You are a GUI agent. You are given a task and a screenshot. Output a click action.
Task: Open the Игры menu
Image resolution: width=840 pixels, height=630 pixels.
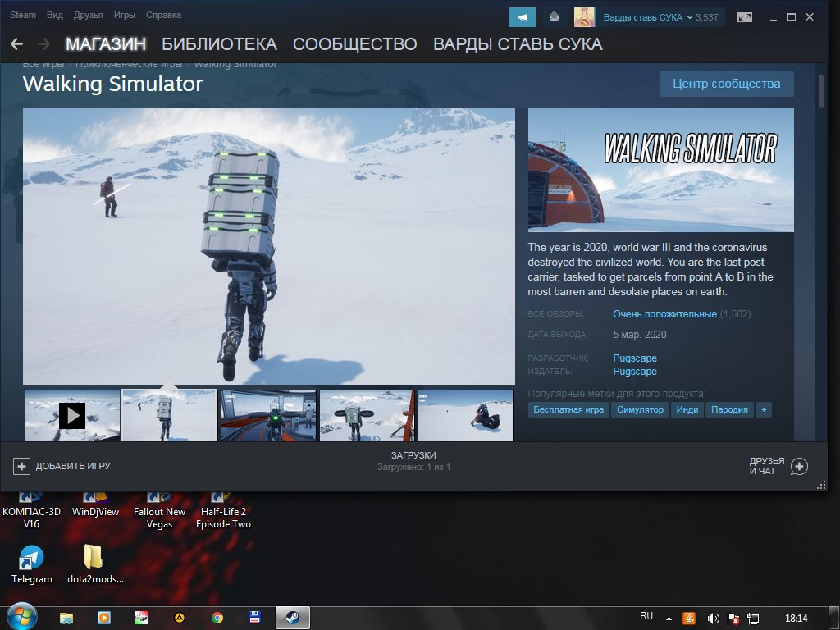pyautogui.click(x=125, y=15)
